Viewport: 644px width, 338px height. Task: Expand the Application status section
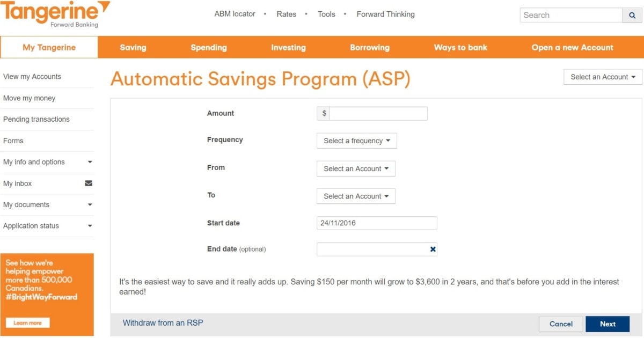tap(90, 226)
